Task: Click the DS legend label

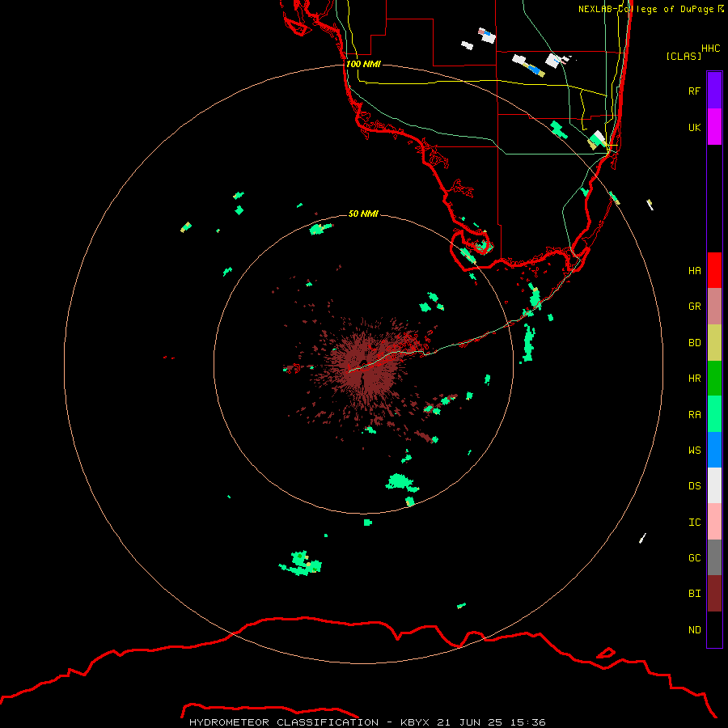Action: point(694,485)
